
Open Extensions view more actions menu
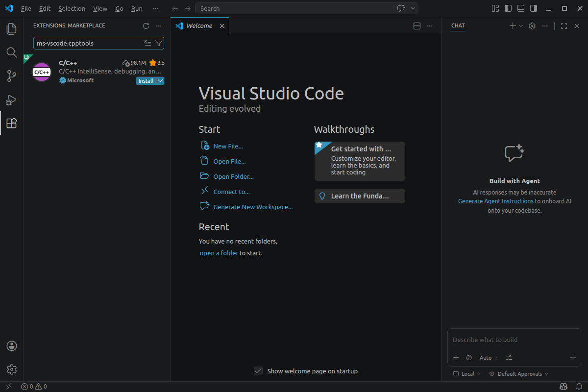pyautogui.click(x=159, y=26)
